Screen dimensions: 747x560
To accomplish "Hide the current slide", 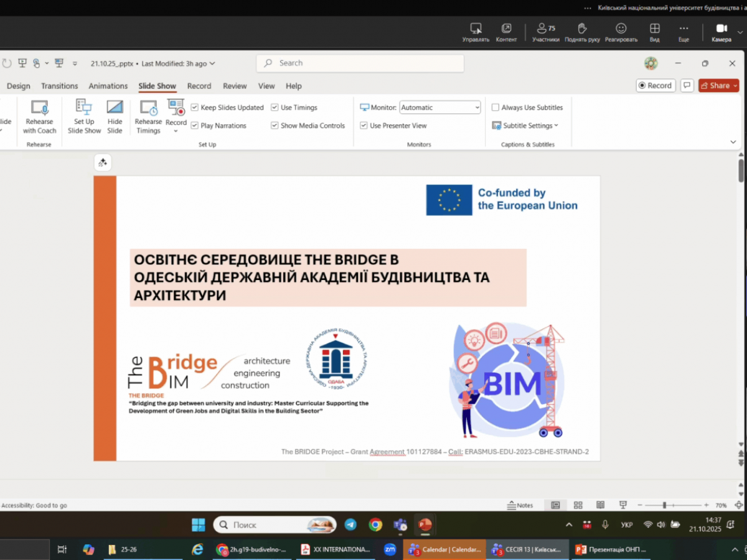I will [115, 117].
